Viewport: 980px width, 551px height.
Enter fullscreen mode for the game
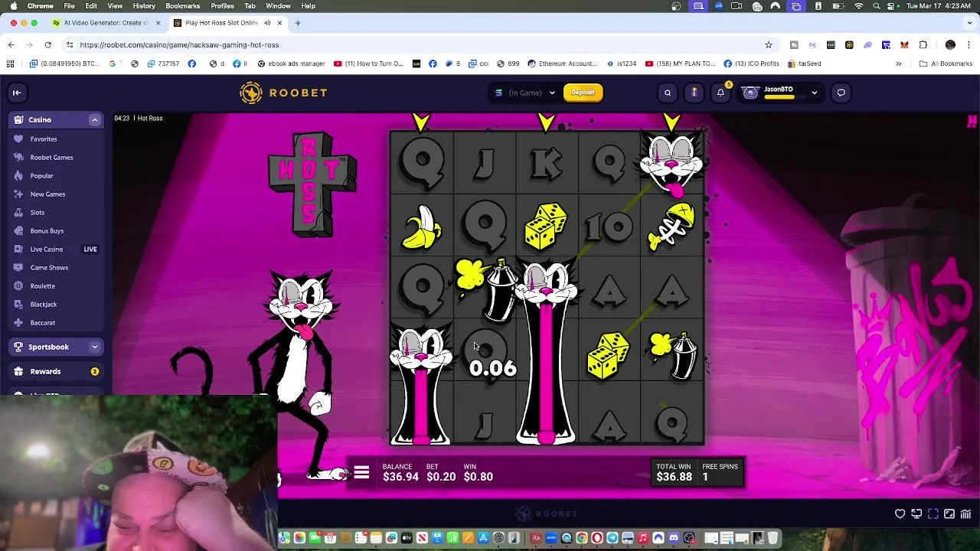click(x=933, y=514)
